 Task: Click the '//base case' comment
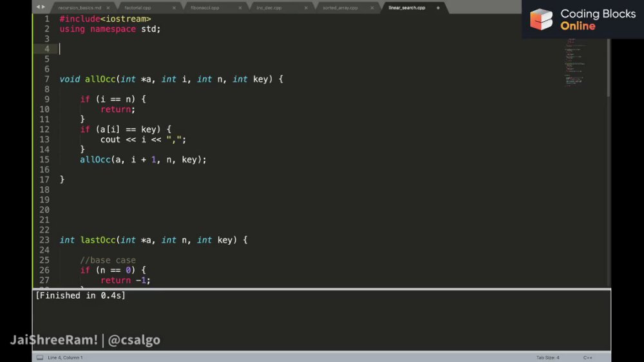[108, 260]
